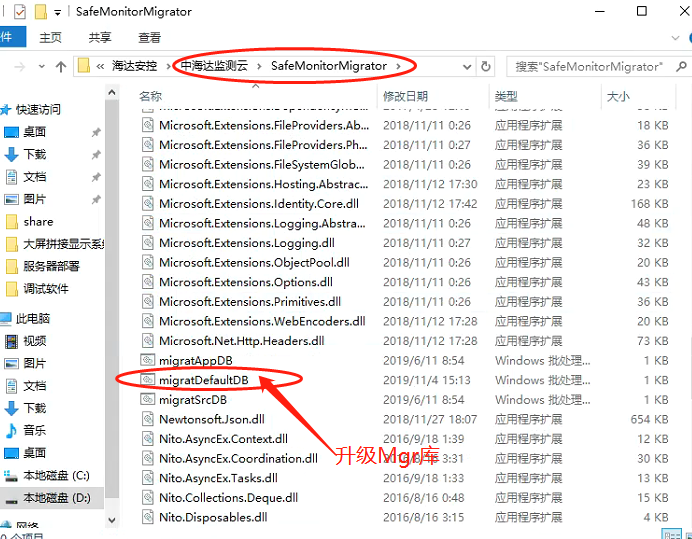
Task: Open the 共享 ribbon tab
Action: coord(100,37)
